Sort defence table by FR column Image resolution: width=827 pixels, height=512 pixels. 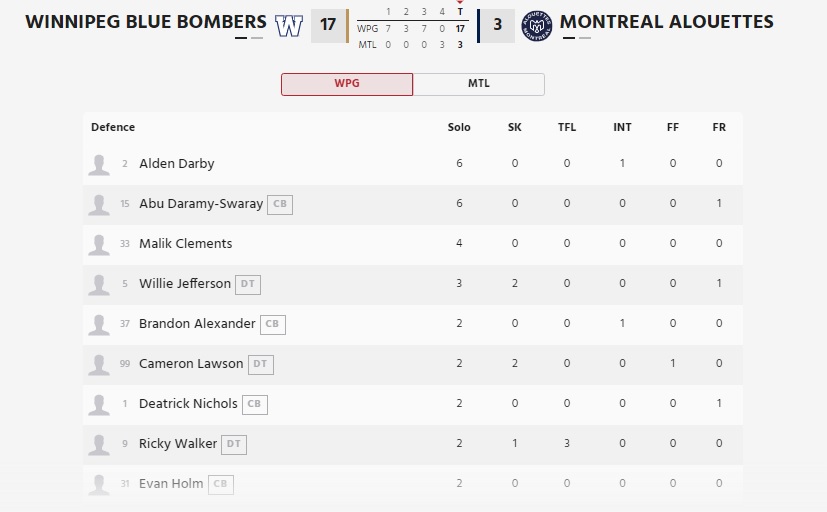pyautogui.click(x=719, y=128)
